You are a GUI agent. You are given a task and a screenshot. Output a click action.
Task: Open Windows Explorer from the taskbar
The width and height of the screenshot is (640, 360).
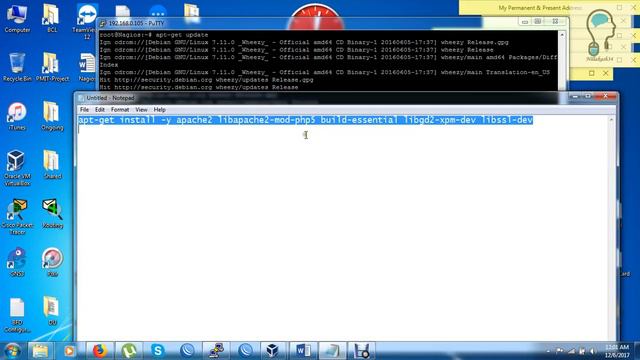point(40,351)
